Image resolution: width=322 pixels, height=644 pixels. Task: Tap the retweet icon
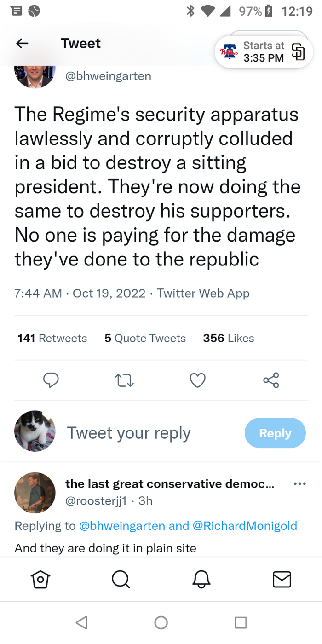124,380
